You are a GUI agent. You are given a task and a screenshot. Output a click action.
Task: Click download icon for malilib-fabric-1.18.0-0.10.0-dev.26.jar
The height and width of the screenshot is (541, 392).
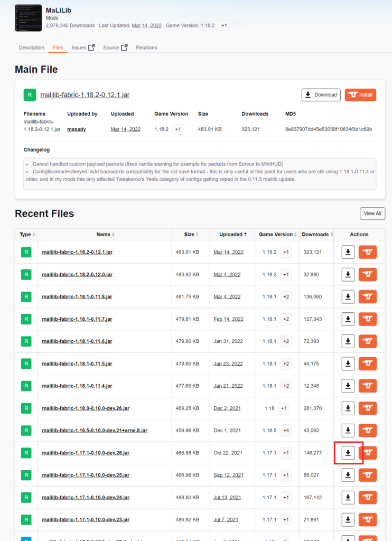(348, 408)
